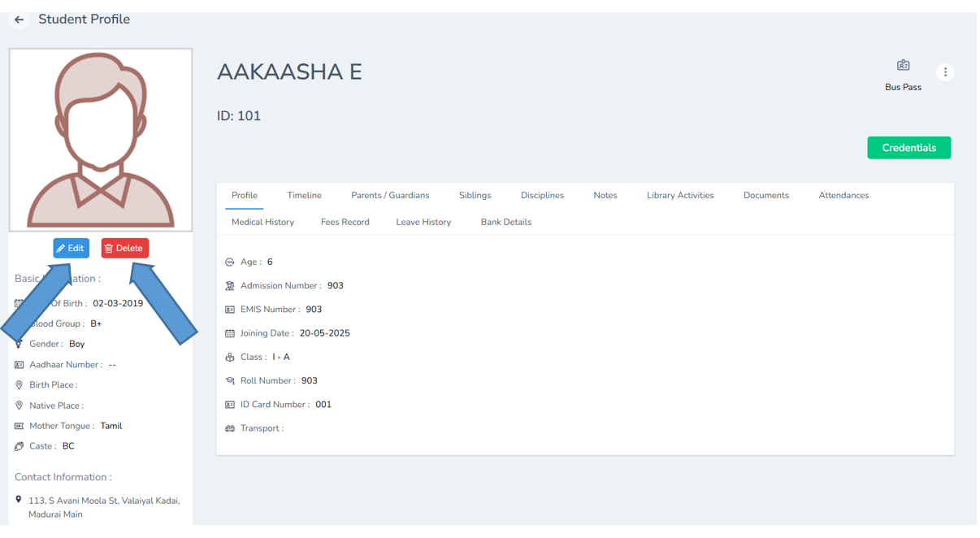The image size is (980, 538).
Task: Click the Bus Pass icon
Action: coord(903,65)
